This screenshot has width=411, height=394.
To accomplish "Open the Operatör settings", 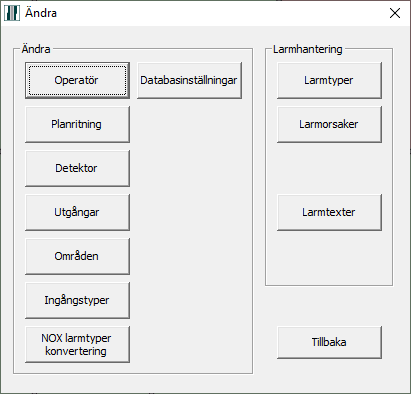I will tap(77, 80).
